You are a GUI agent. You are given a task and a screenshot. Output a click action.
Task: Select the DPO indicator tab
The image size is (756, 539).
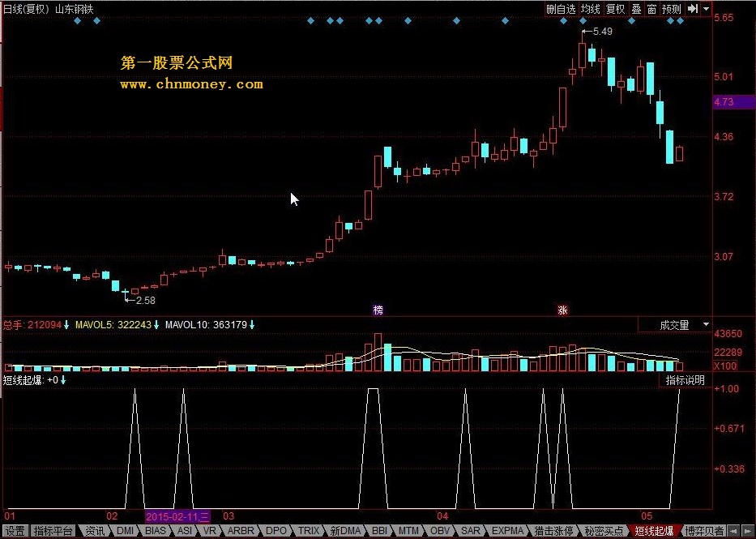pos(276,531)
